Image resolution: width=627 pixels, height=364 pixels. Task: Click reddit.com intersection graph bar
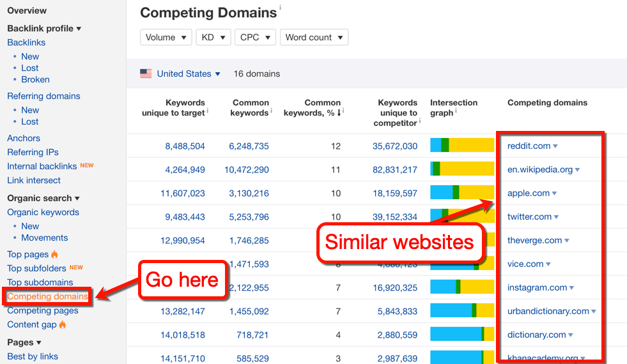coord(462,144)
